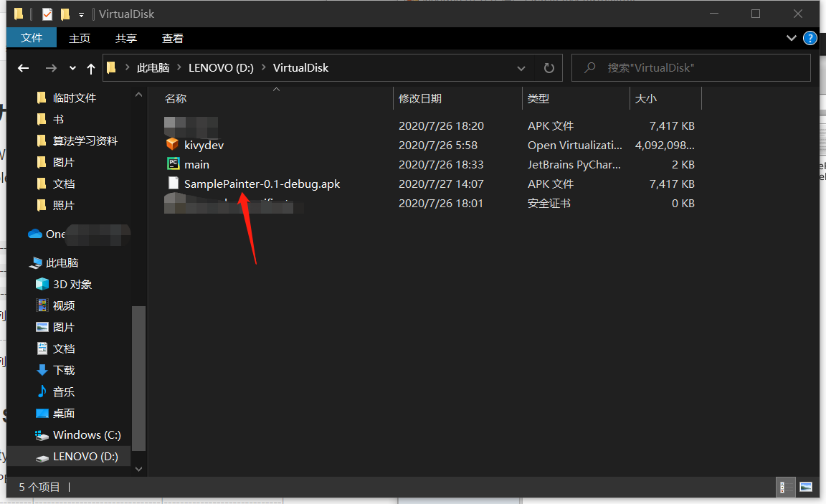
Task: Select the main PyCharm file icon
Action: [x=174, y=163]
